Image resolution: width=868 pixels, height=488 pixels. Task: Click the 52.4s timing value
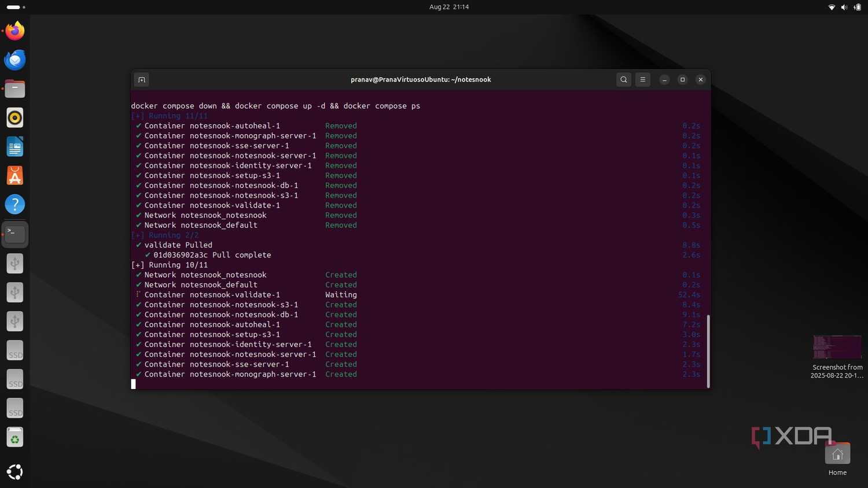(x=689, y=295)
